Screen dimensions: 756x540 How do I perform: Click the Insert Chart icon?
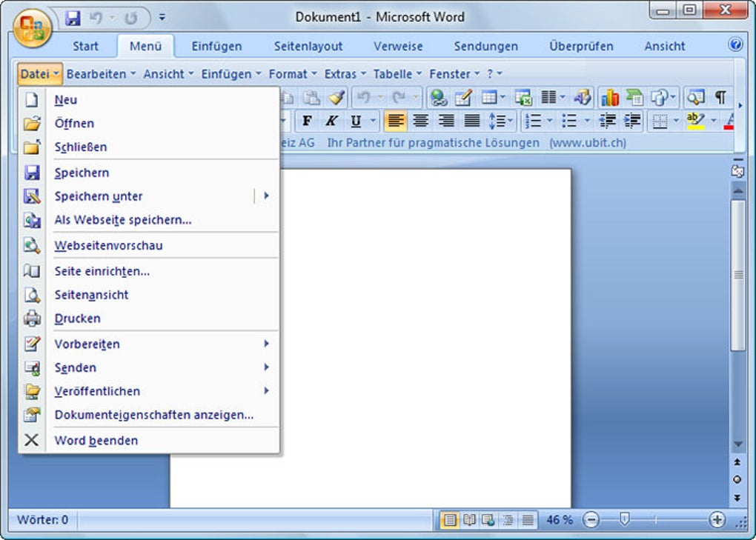[x=609, y=97]
